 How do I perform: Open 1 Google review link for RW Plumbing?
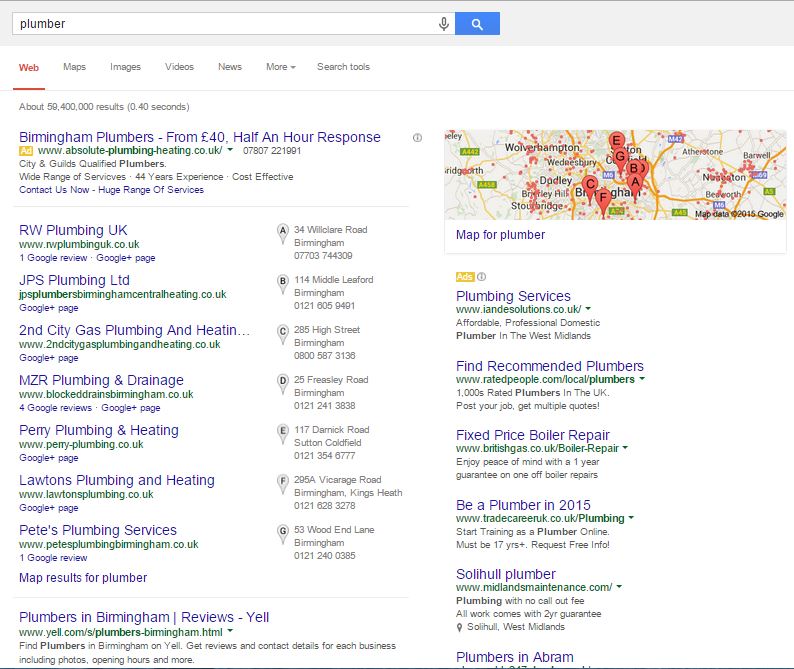[x=53, y=258]
